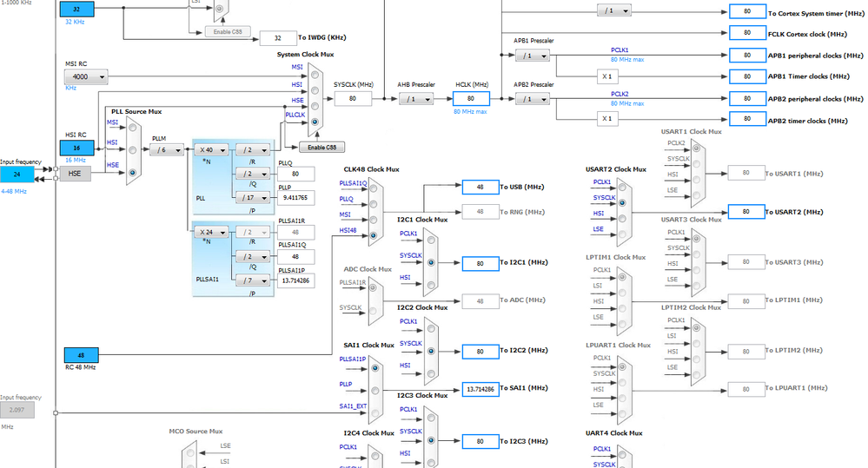
Task: Select SAI1_EXT in SAI1 Clock Mux
Action: click(x=375, y=412)
